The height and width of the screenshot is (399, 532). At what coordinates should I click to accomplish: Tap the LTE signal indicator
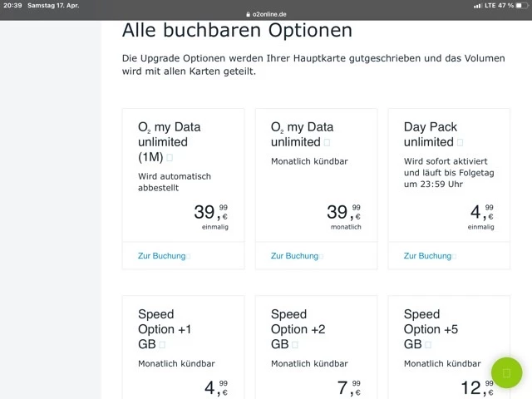tap(490, 5)
